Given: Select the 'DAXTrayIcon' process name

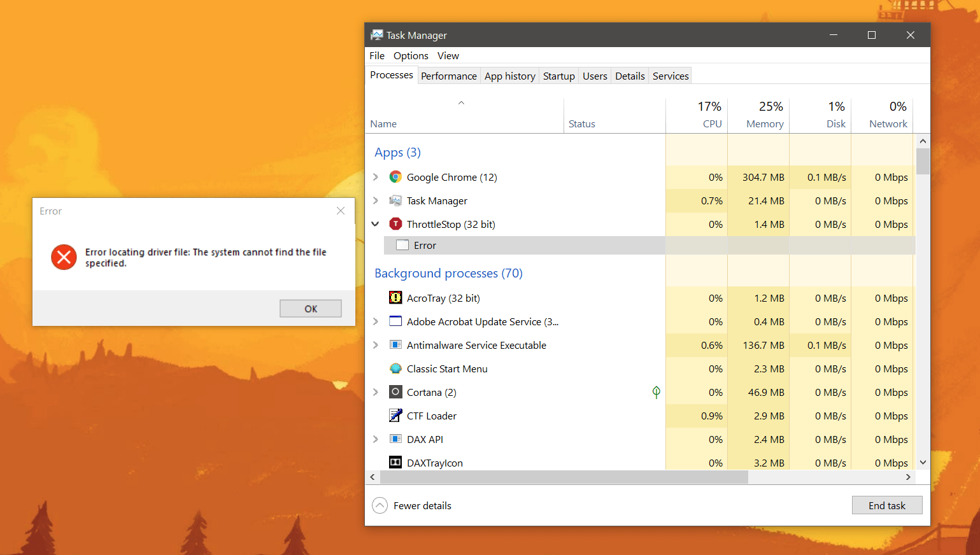Looking at the screenshot, I should (435, 463).
